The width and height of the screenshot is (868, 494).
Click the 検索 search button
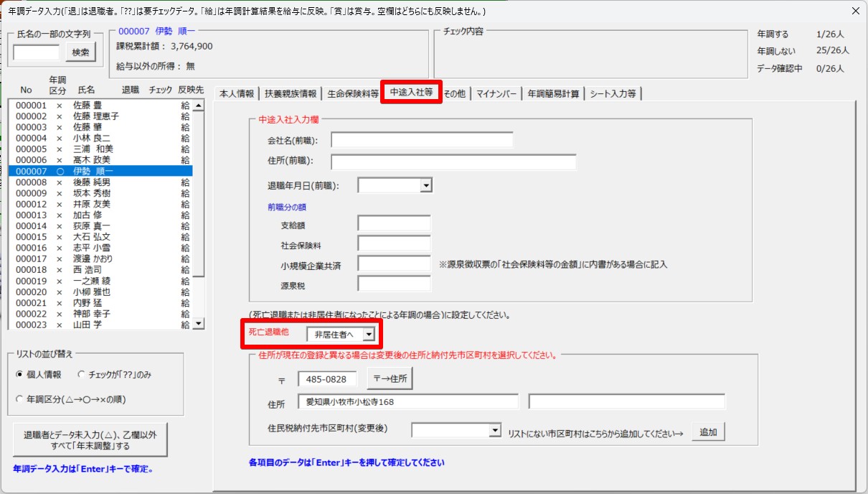point(80,52)
